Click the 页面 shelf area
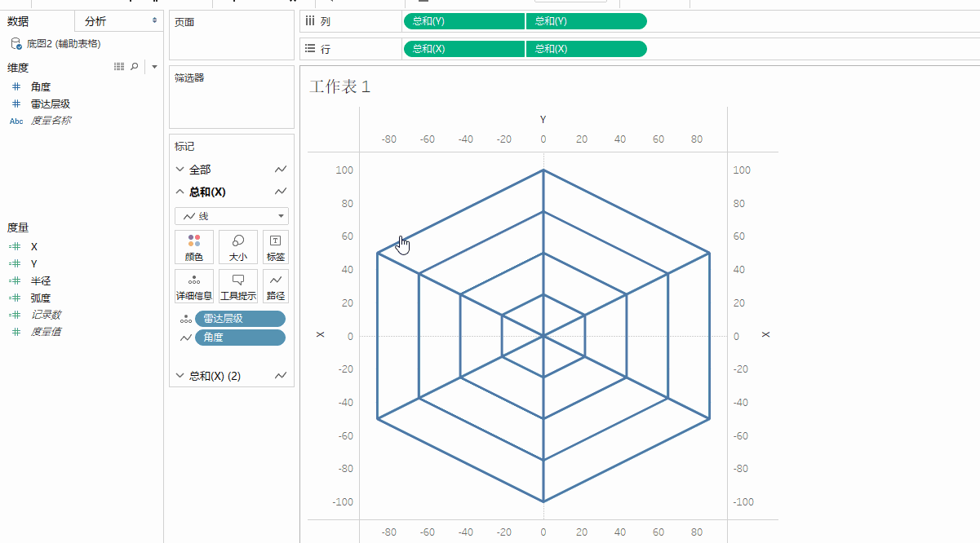This screenshot has height=543, width=980. tap(232, 36)
